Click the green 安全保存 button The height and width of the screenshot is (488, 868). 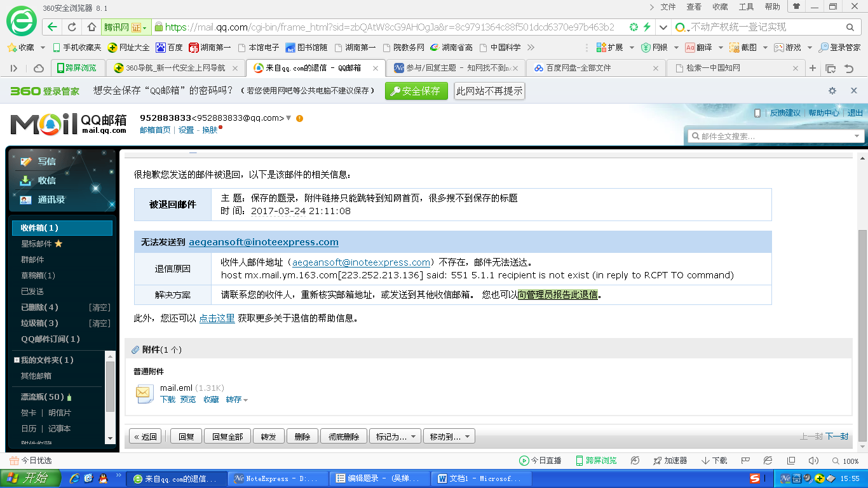pos(416,91)
